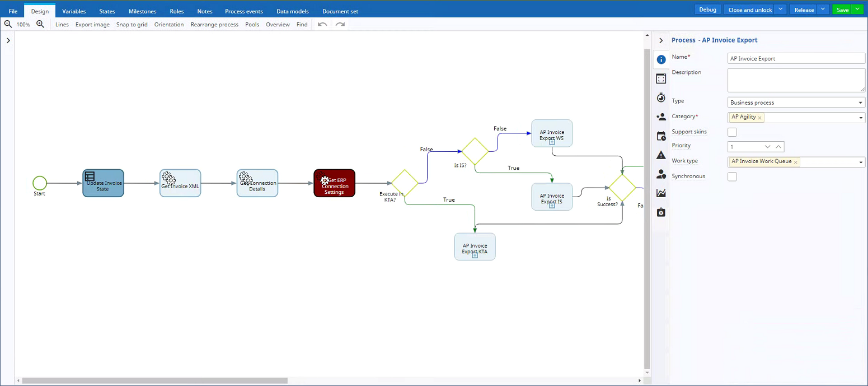This screenshot has height=386, width=868.
Task: Open the chart graph panel in sidebar
Action: click(661, 193)
